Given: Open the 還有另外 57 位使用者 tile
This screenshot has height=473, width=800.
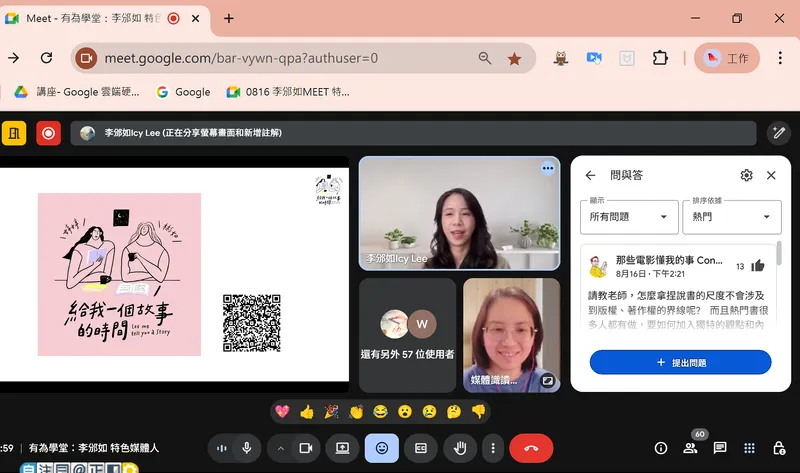Looking at the screenshot, I should [407, 335].
